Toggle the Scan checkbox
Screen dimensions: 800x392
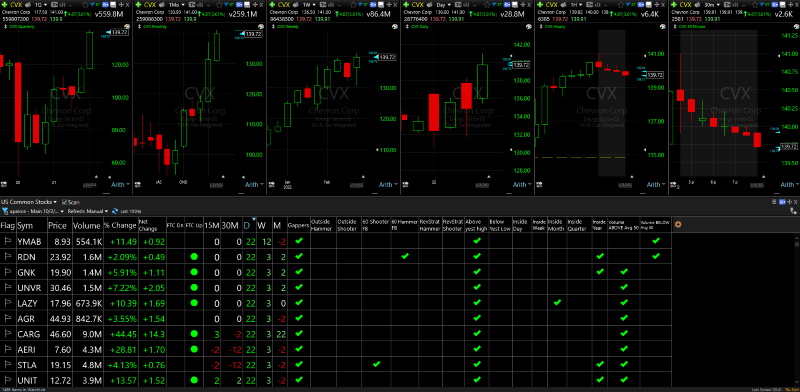(x=64, y=202)
